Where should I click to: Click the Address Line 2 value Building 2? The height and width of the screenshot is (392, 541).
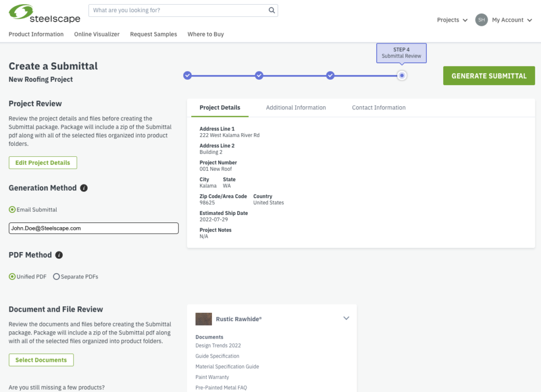click(211, 152)
